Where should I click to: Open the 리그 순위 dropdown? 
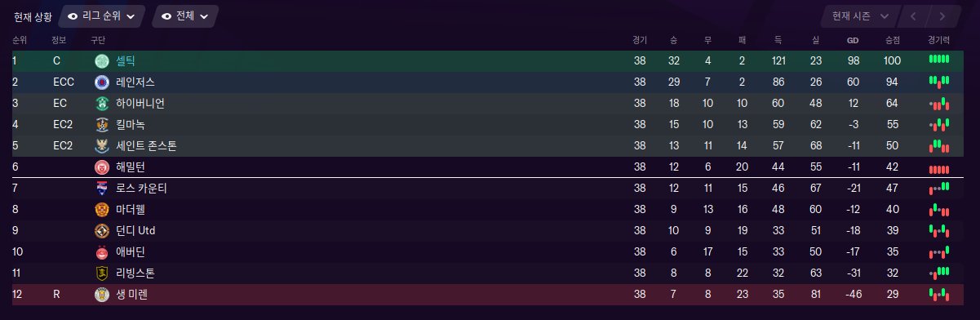(x=102, y=16)
